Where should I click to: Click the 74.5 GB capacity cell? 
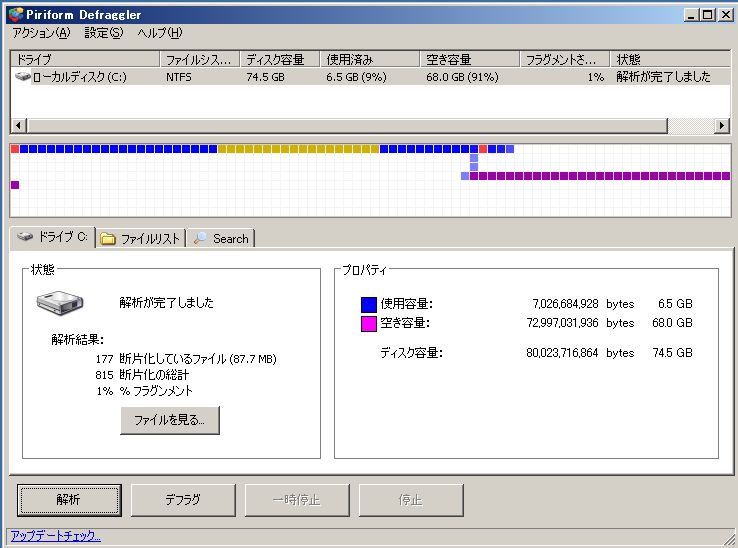coord(265,77)
